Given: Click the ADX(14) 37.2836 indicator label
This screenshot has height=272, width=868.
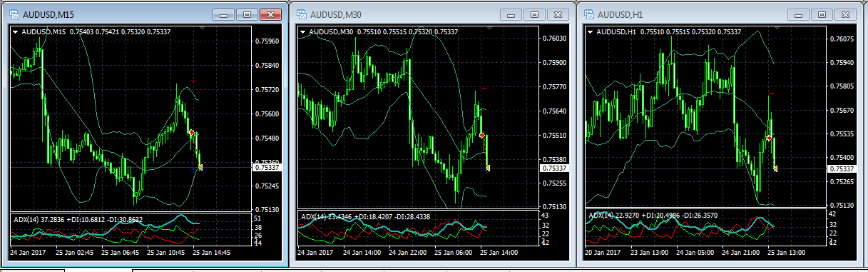Looking at the screenshot, I should point(78,219).
